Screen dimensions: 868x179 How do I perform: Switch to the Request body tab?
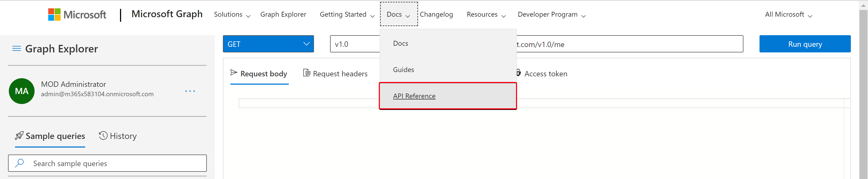259,74
